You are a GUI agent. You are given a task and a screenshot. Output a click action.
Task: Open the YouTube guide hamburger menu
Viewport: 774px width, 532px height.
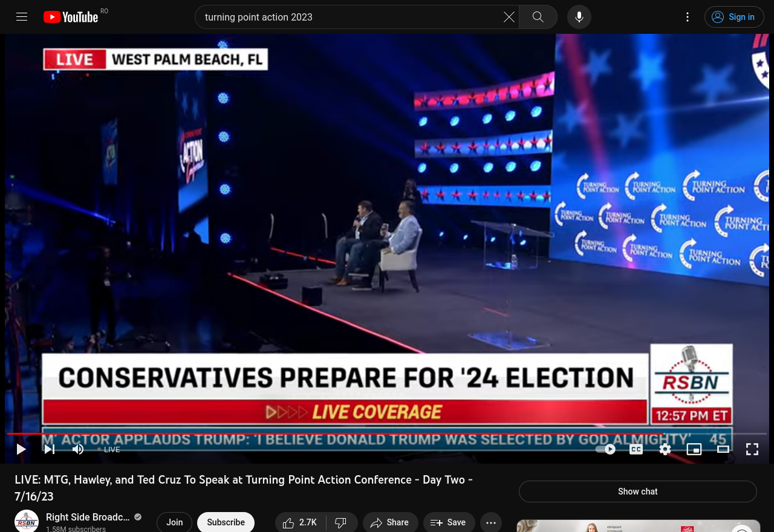(22, 17)
